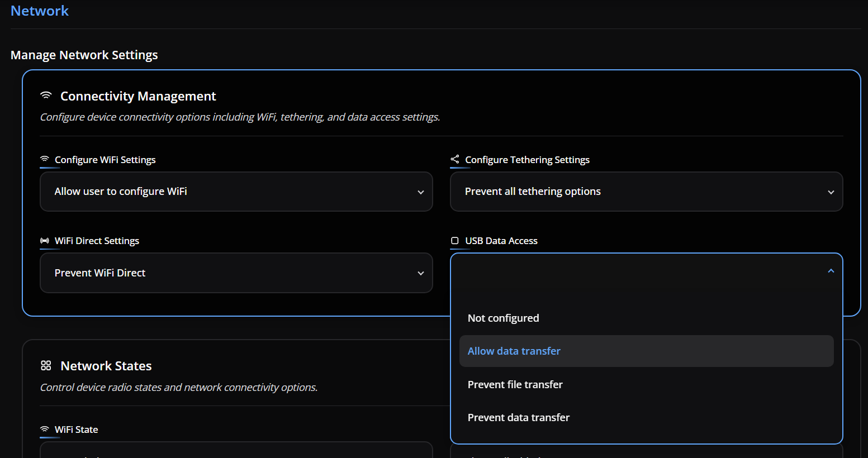868x458 pixels.
Task: Click the share icon beside Configure Tethering Settings
Action: coord(455,159)
